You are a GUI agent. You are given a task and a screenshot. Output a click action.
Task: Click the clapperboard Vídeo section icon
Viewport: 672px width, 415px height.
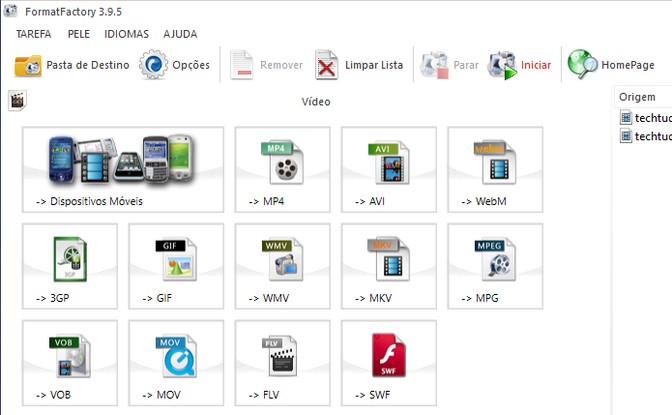coord(17,100)
